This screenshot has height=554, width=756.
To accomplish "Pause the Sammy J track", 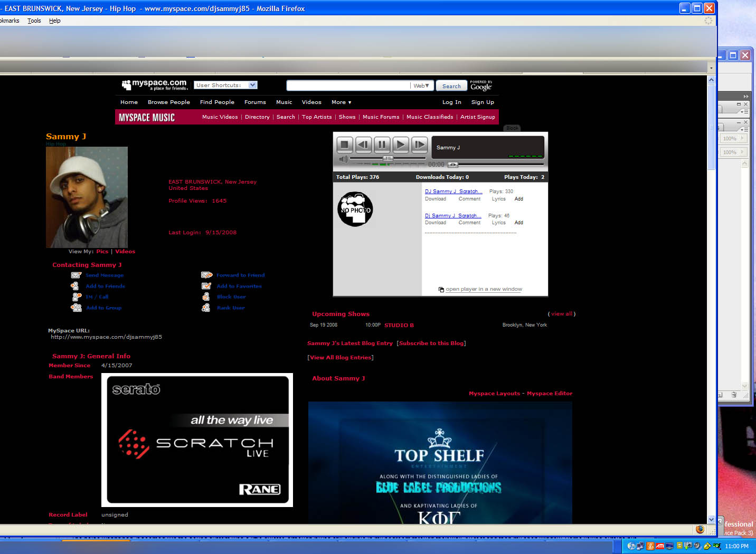I will [382, 145].
